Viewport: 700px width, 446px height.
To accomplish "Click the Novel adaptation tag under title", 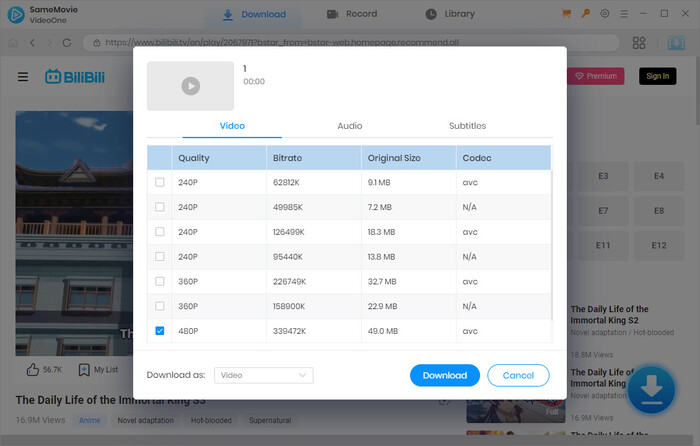I will click(146, 420).
